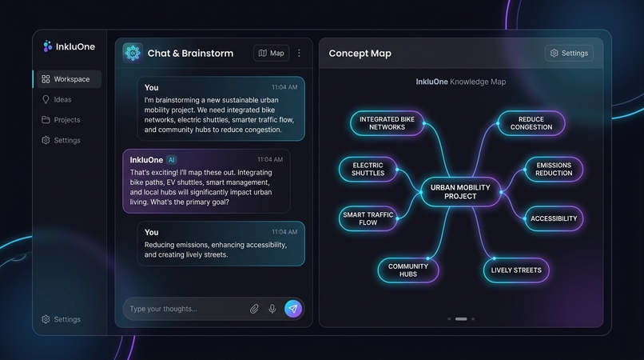Select the Electric Shuttles node
The width and height of the screenshot is (644, 360).
368,169
